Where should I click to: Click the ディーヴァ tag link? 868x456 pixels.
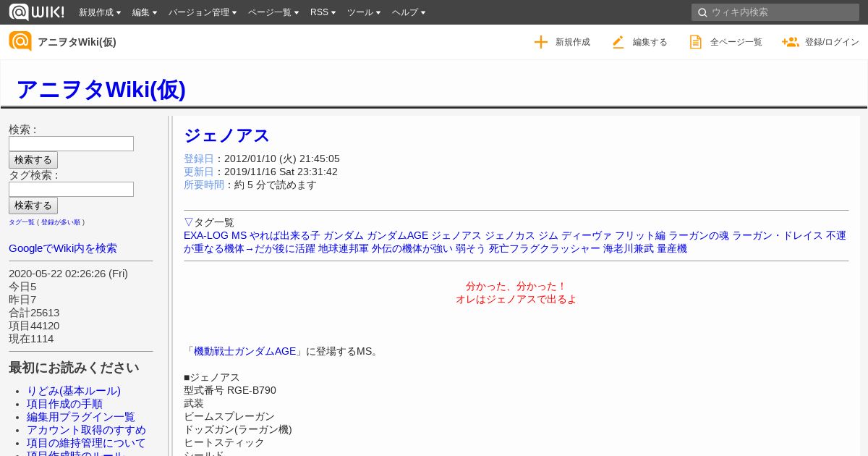pos(587,235)
